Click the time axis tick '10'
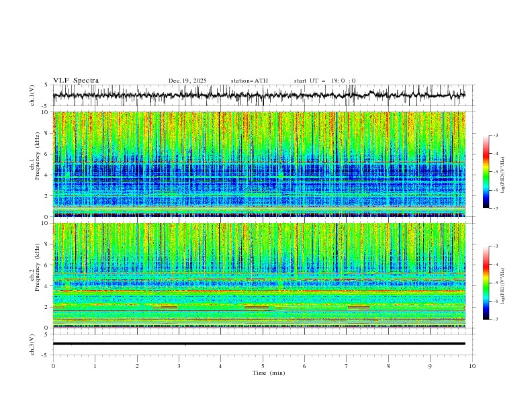532x411 pixels. click(x=472, y=366)
